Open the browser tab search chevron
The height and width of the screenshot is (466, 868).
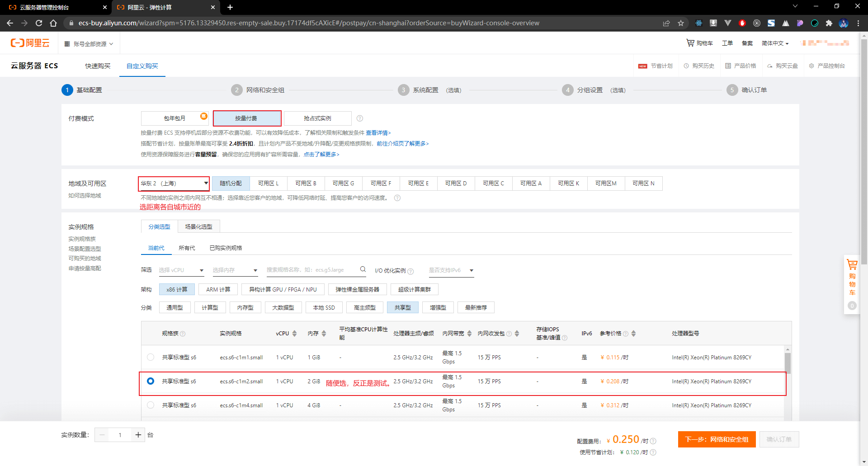(x=795, y=6)
